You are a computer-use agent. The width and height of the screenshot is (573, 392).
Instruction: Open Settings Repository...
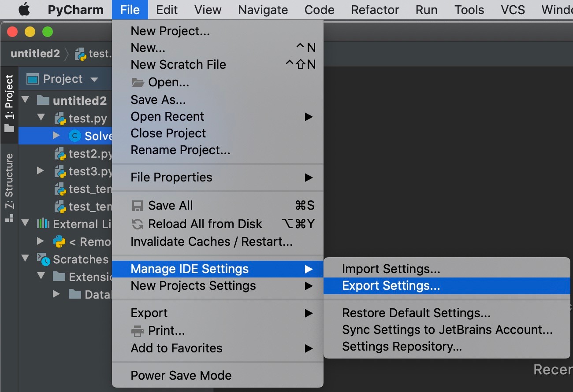pyautogui.click(x=447, y=346)
